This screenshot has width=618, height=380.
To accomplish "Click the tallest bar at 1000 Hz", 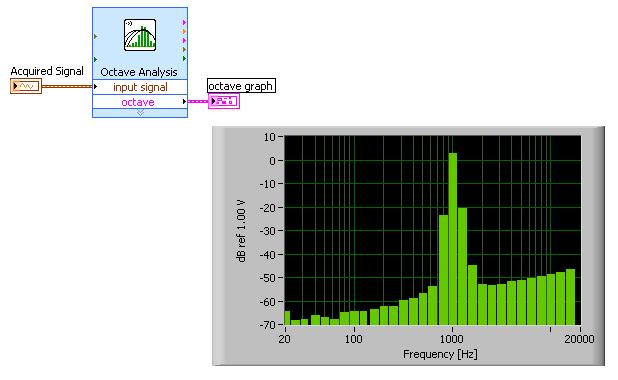I will (x=452, y=238).
